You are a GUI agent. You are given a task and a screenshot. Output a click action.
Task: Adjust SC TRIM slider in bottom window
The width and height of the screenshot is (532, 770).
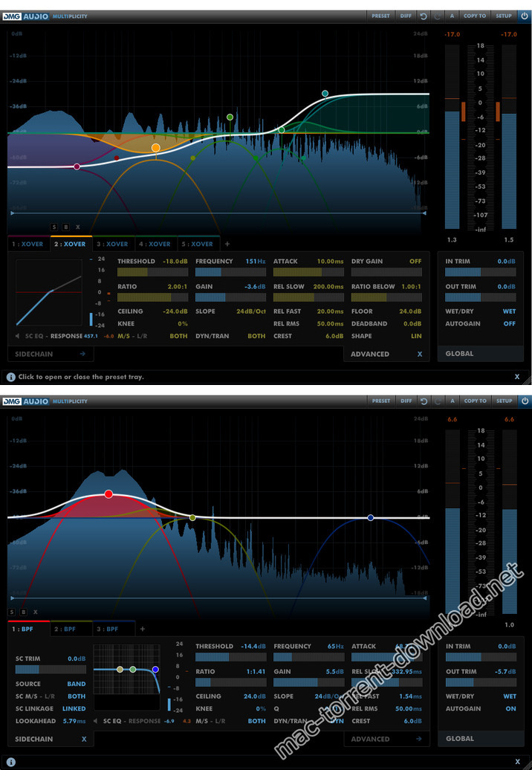51,670
